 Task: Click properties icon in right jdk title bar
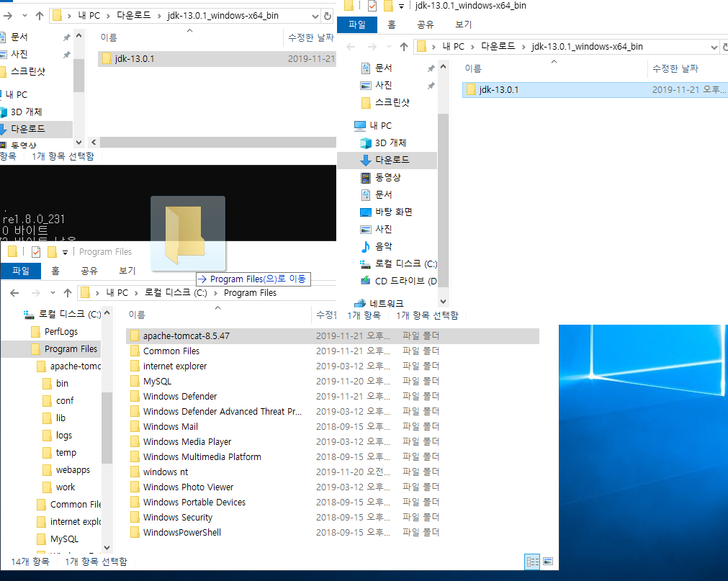click(372, 6)
